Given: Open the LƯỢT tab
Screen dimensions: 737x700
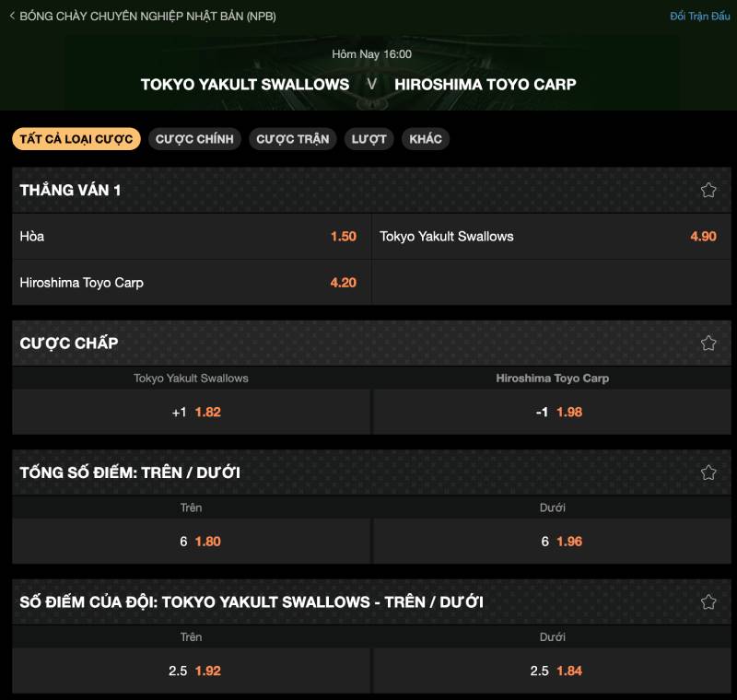Looking at the screenshot, I should pos(369,139).
